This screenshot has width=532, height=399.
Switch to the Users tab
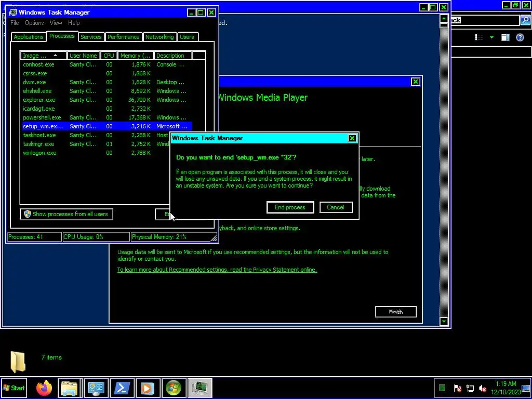click(x=187, y=37)
